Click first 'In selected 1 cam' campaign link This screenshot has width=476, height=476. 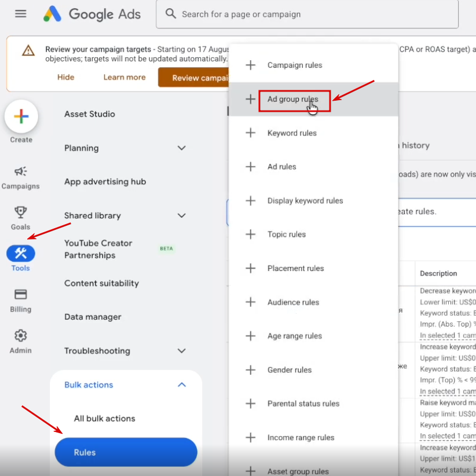448,335
